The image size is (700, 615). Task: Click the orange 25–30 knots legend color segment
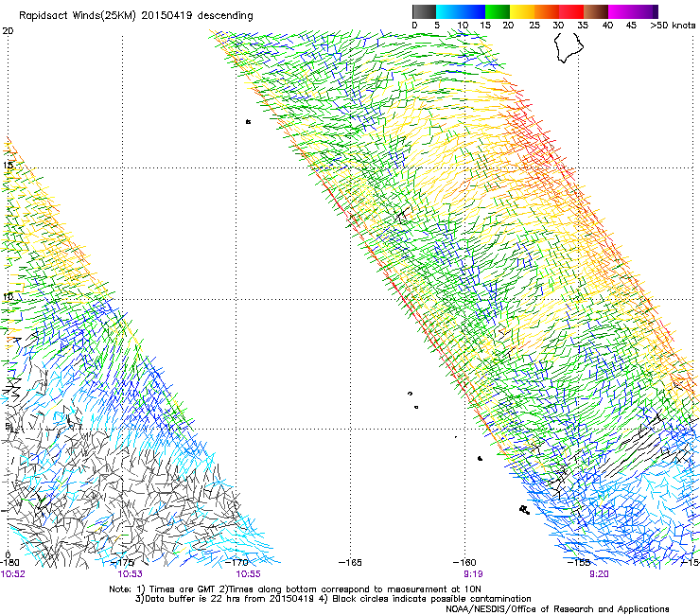pos(547,11)
